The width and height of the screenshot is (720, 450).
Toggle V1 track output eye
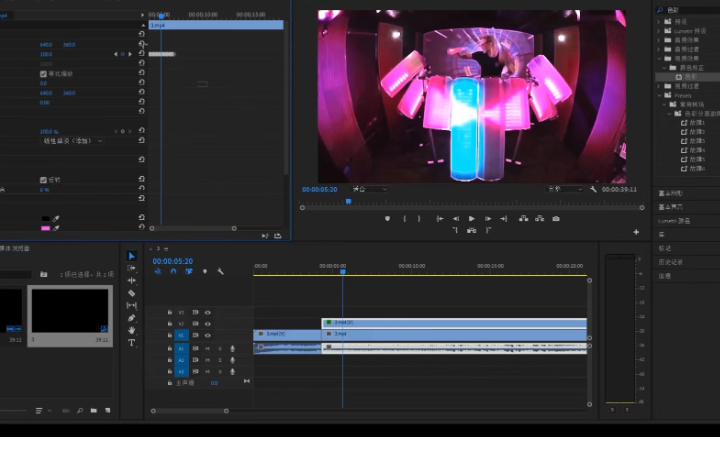[208, 335]
